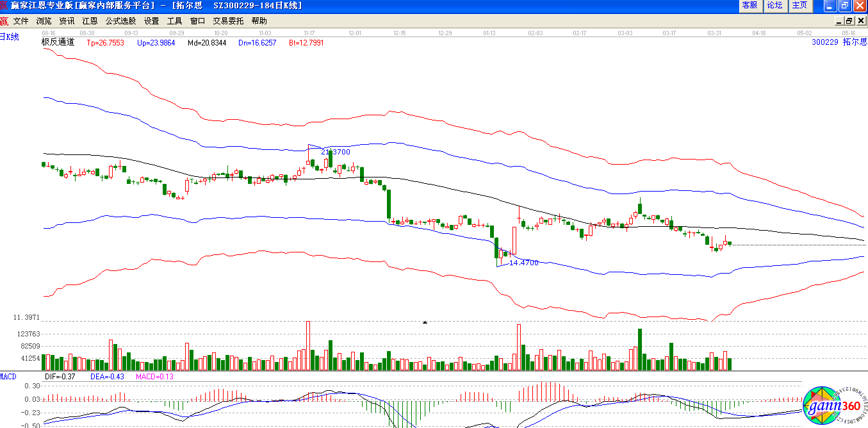Click the small black triangle marker above volume
The width and height of the screenshot is (868, 428).
424,322
